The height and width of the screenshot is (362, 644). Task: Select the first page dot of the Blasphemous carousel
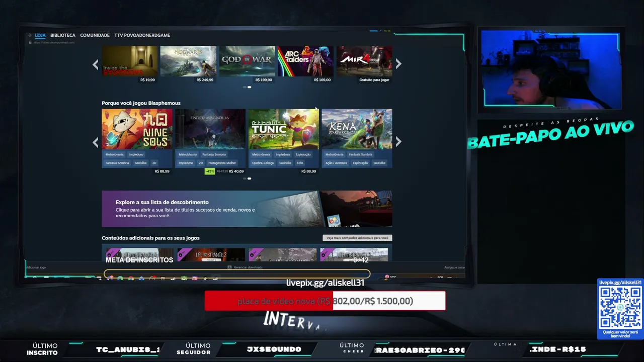pos(245,178)
